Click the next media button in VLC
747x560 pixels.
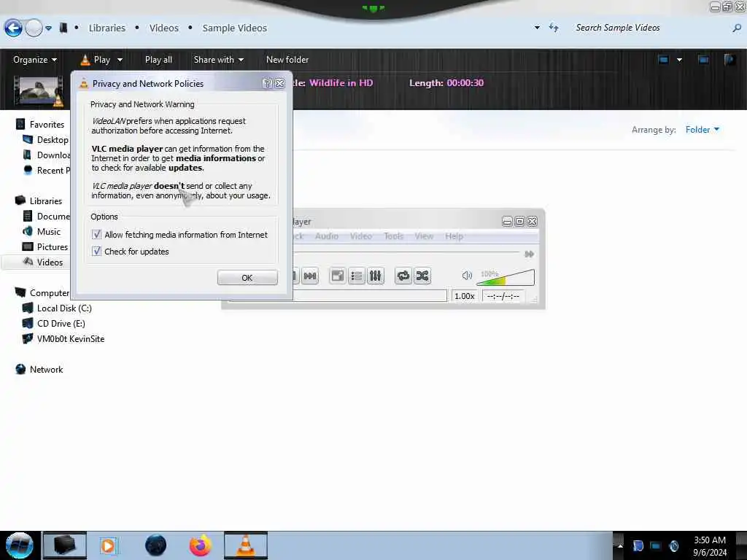(310, 276)
